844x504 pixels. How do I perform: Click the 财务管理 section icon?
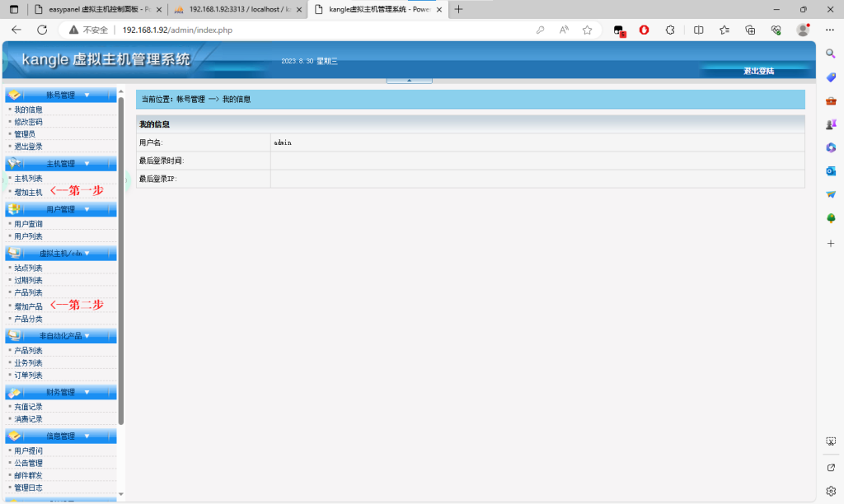tap(15, 392)
